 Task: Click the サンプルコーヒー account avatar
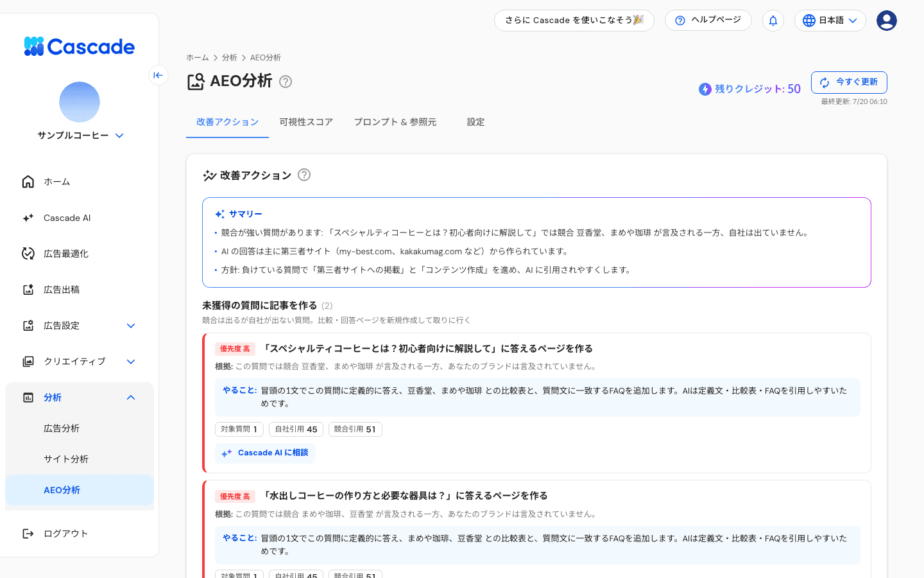click(80, 102)
